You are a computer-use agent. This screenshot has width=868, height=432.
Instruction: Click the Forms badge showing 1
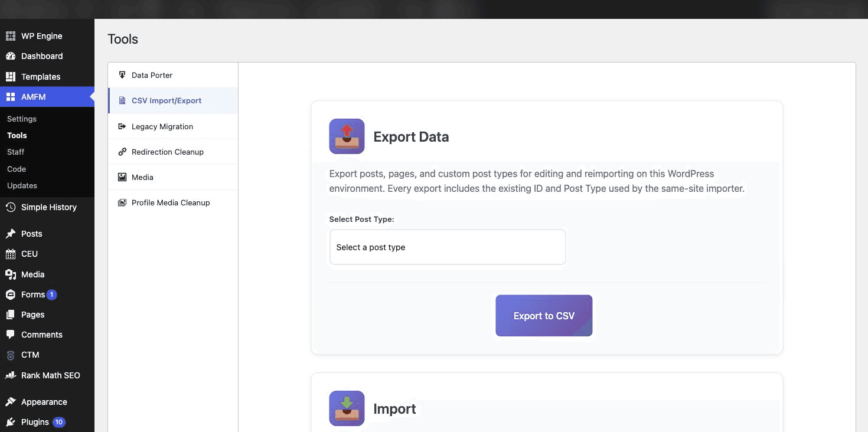point(52,294)
